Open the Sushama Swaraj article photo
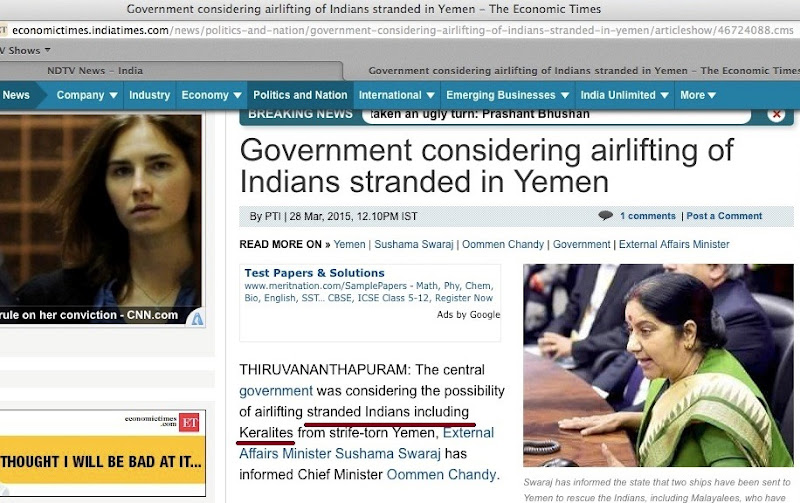 658,365
